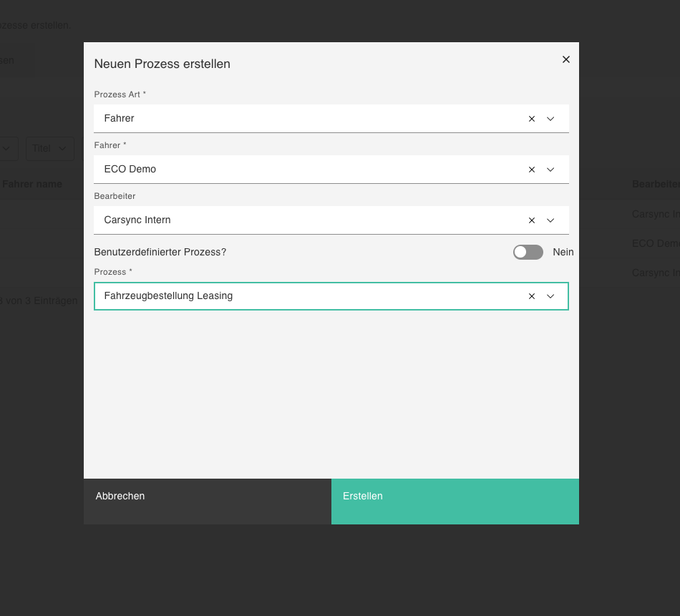The width and height of the screenshot is (680, 616).
Task: Click the Neuen Prozess erstellen title
Action: coord(162,64)
